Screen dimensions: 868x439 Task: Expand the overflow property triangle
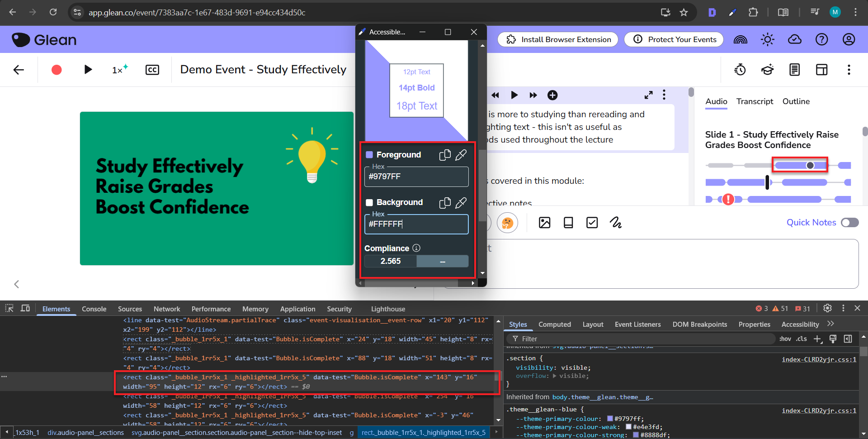click(555, 376)
